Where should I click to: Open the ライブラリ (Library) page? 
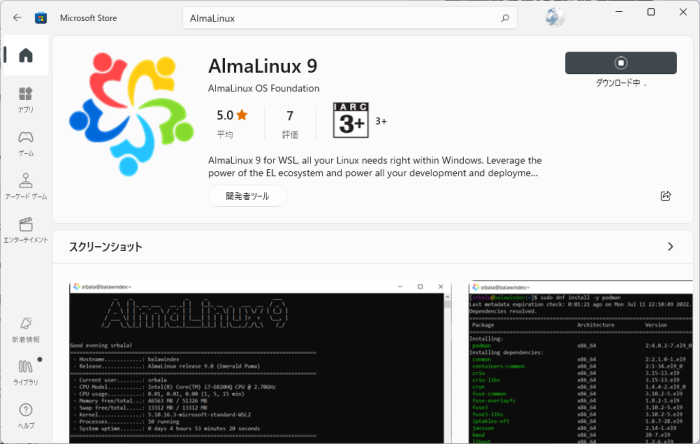click(26, 373)
